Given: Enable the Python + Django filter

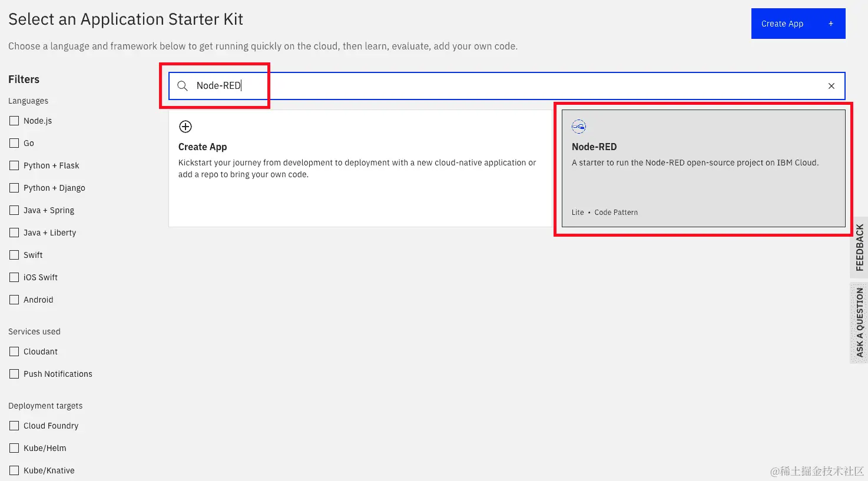Looking at the screenshot, I should (x=14, y=188).
